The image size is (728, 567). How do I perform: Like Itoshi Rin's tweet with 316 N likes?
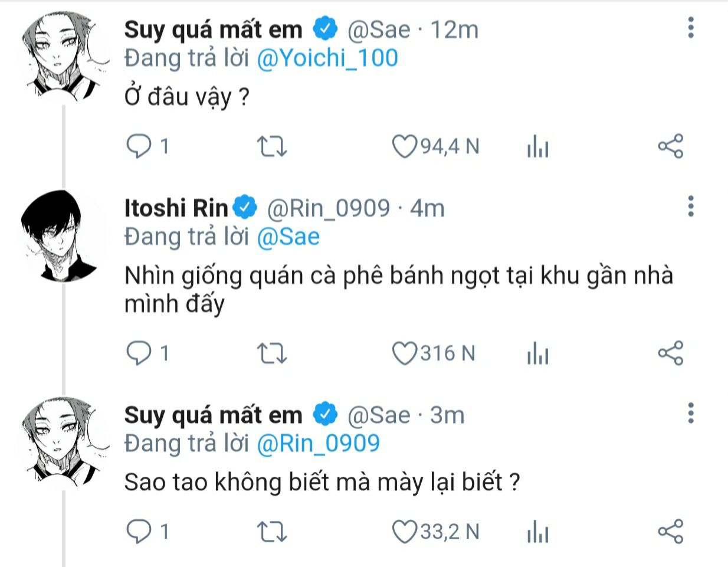[x=405, y=353]
